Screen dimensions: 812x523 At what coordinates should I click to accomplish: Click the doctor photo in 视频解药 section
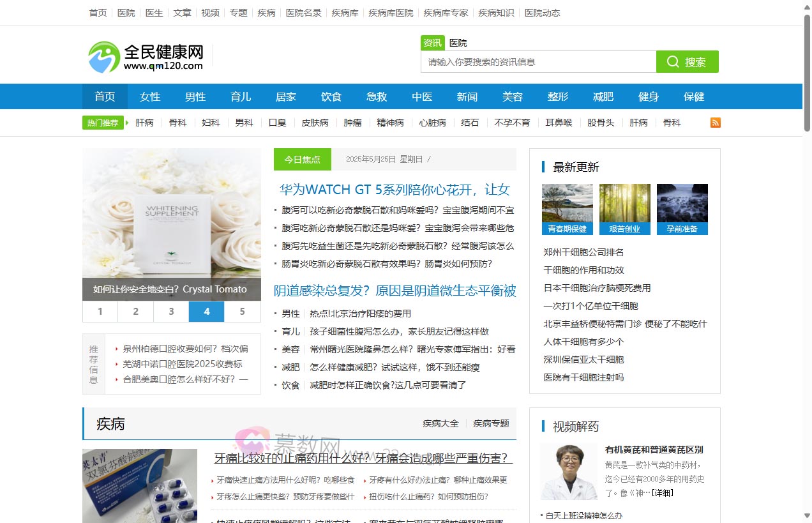point(567,471)
